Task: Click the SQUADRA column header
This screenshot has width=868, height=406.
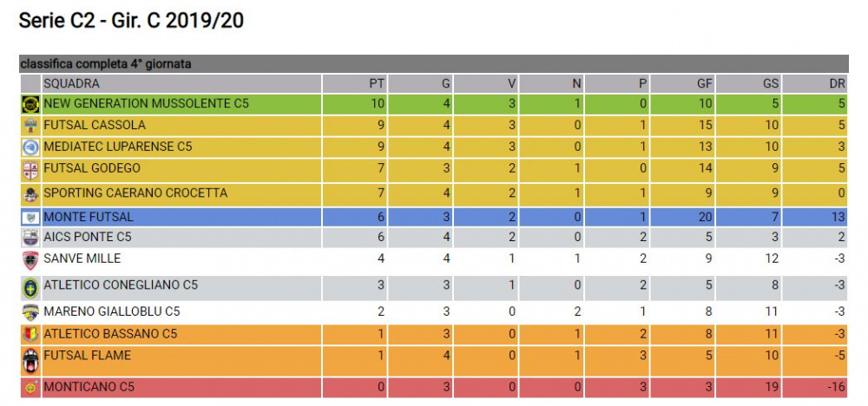Action: [x=181, y=84]
